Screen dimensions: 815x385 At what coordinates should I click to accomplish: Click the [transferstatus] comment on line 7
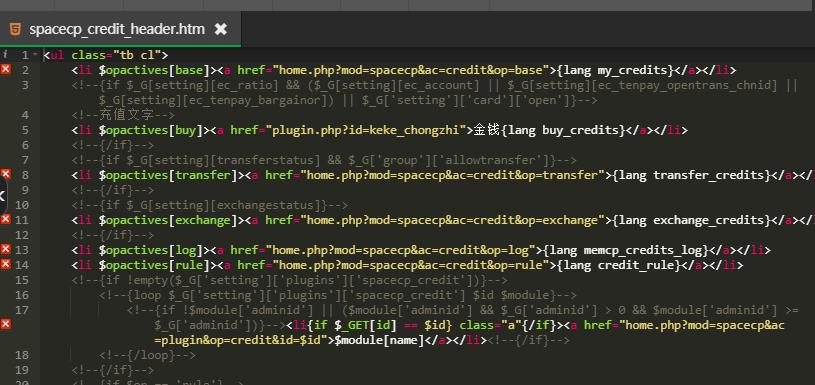click(x=324, y=160)
